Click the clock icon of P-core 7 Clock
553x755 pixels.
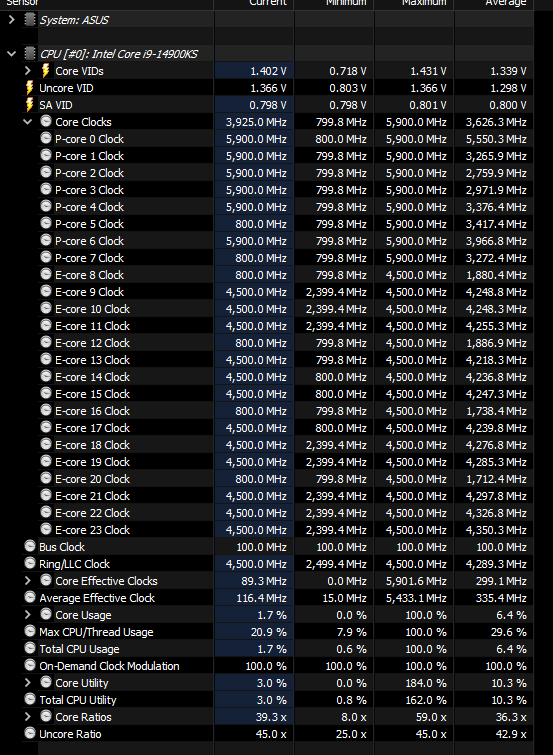click(46, 257)
